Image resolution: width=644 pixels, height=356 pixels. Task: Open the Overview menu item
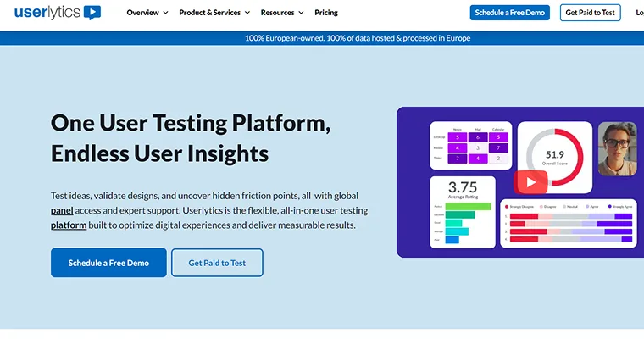pos(142,13)
